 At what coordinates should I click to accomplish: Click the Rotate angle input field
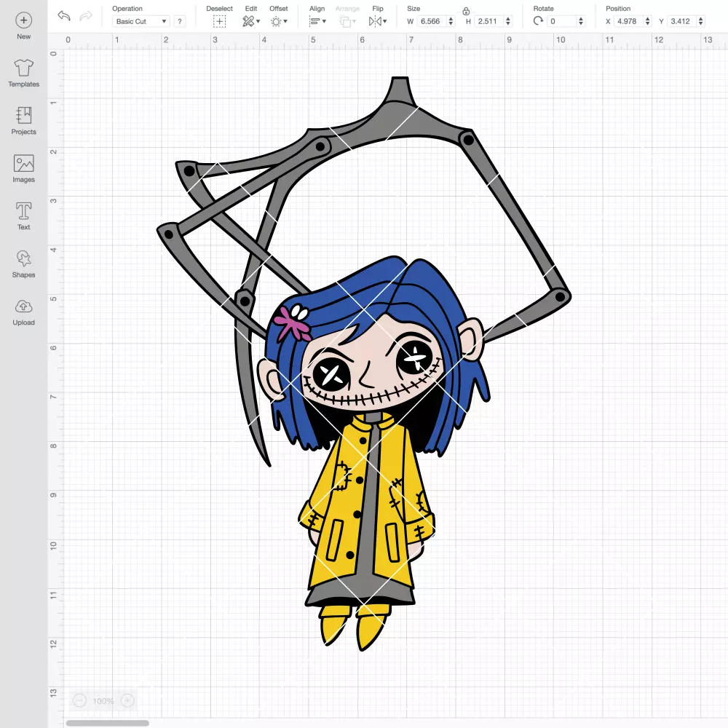[x=562, y=21]
